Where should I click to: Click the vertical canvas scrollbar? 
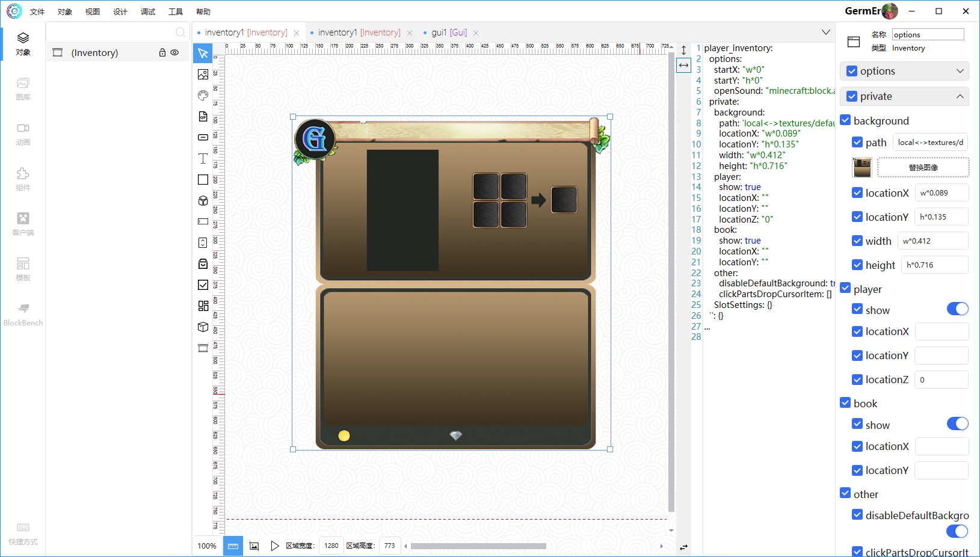(x=671, y=282)
